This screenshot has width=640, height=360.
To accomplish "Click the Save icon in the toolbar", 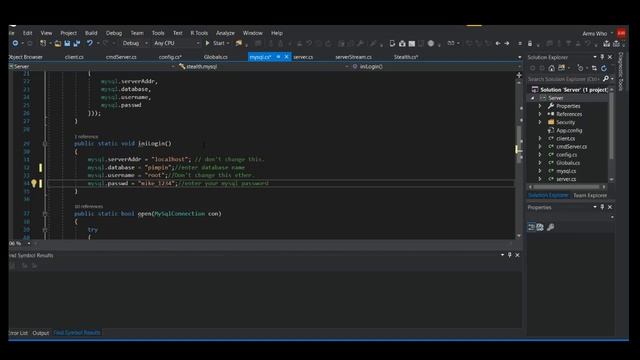I will click(x=67, y=43).
